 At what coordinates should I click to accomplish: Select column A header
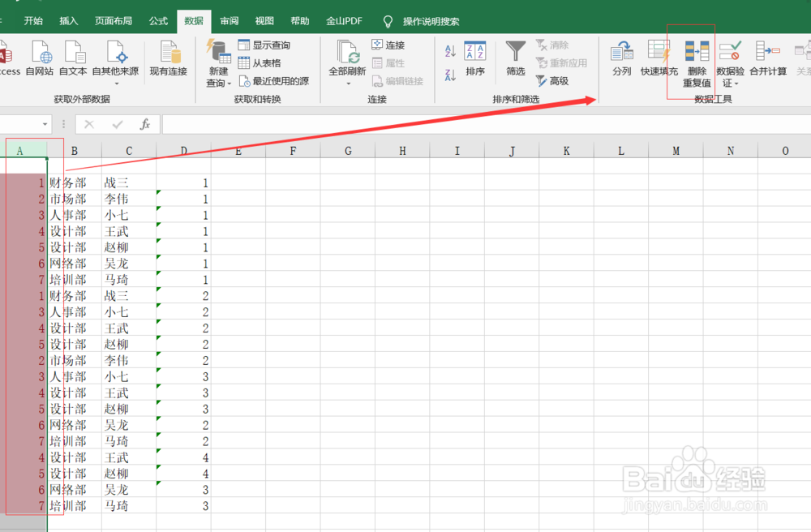pyautogui.click(x=19, y=151)
